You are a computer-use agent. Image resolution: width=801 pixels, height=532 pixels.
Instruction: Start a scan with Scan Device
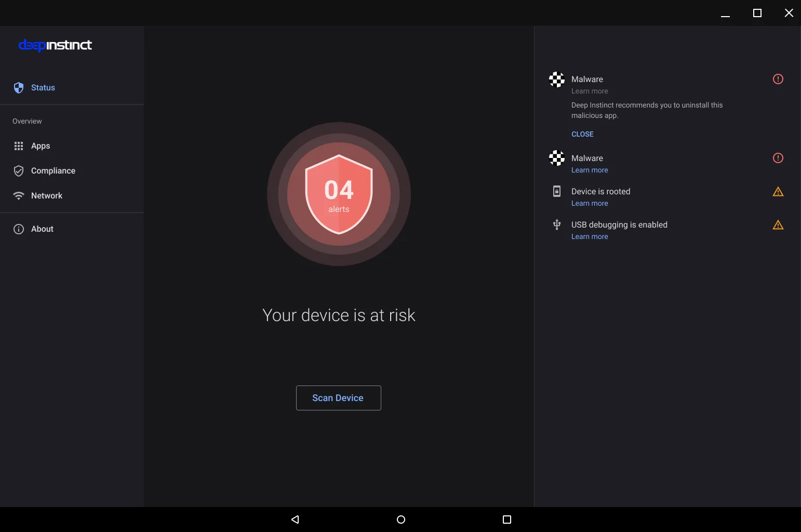(x=339, y=398)
